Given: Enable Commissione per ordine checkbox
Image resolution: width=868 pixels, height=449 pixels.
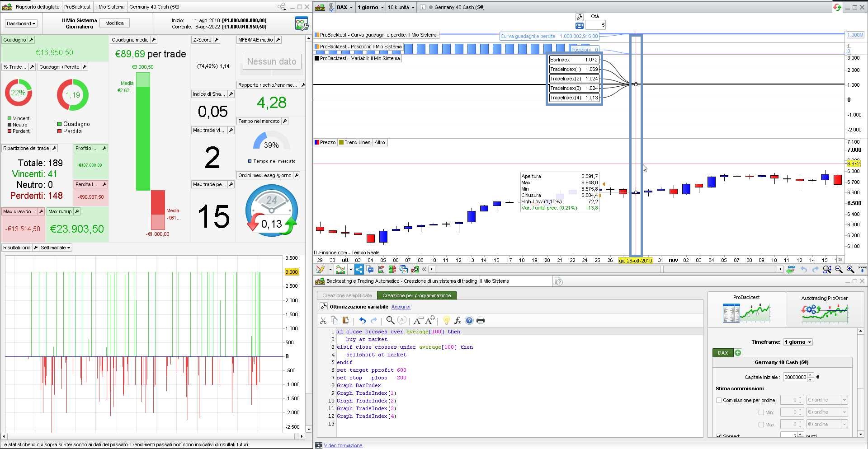Looking at the screenshot, I should tap(719, 400).
